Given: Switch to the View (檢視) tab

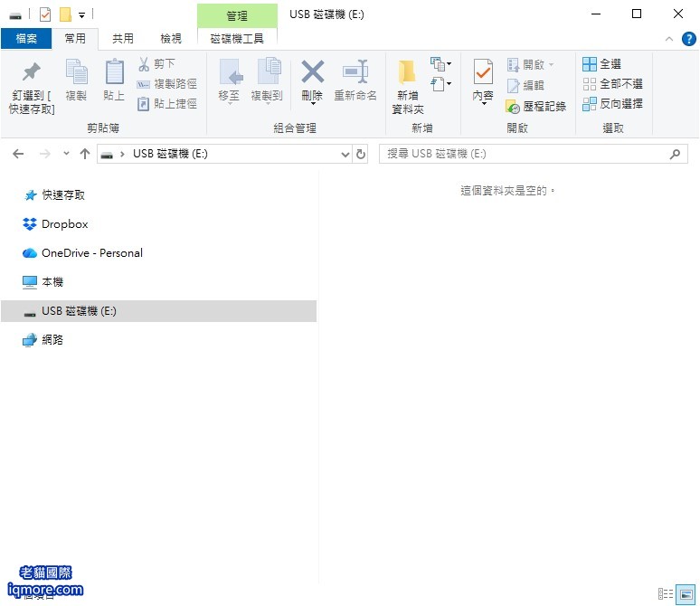Looking at the screenshot, I should click(171, 38).
